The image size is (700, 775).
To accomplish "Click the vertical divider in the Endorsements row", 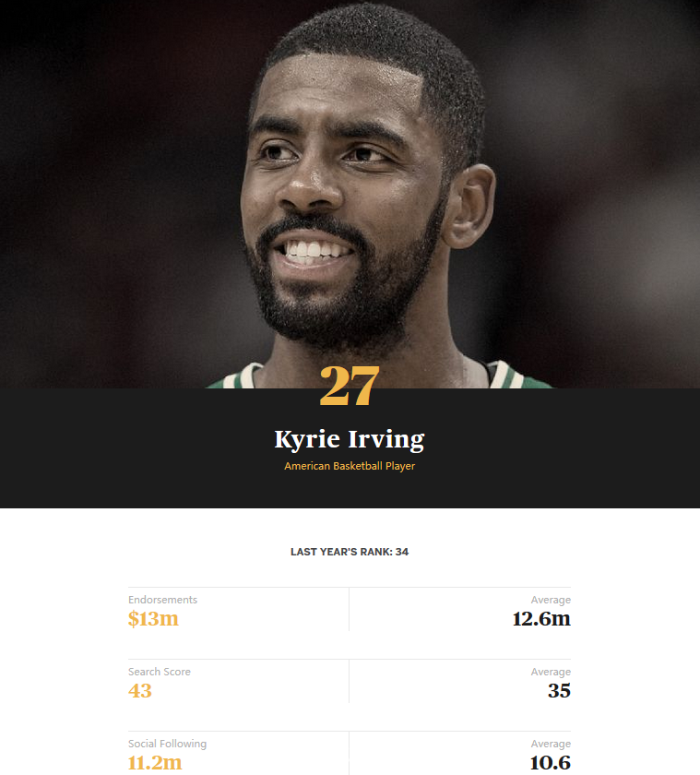I will click(x=349, y=610).
